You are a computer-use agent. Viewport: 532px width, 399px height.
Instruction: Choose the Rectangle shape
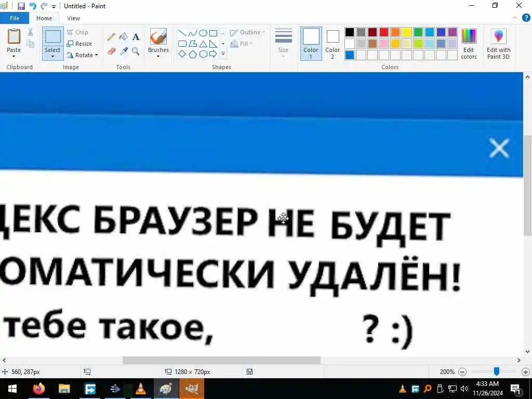[x=213, y=33]
